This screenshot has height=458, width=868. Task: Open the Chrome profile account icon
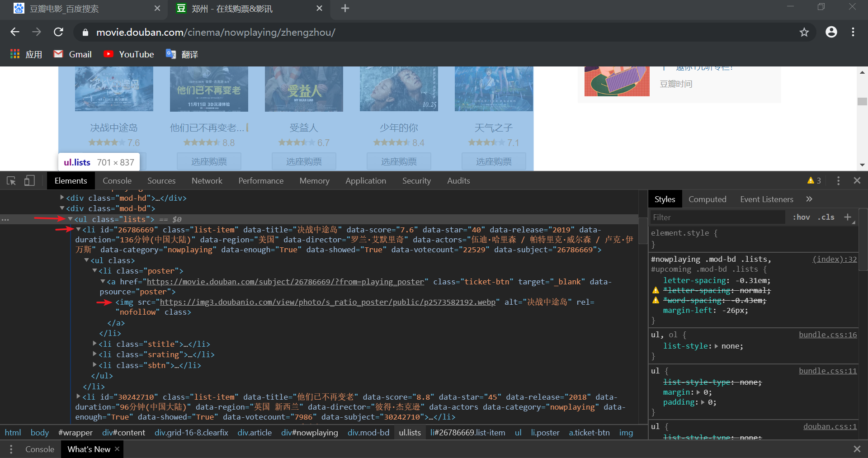point(831,32)
